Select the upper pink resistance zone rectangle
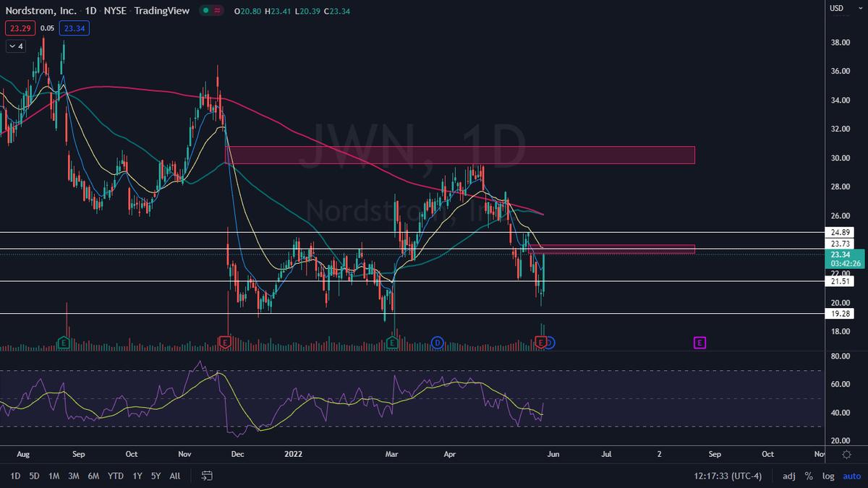Image resolution: width=868 pixels, height=488 pixels. pos(459,155)
